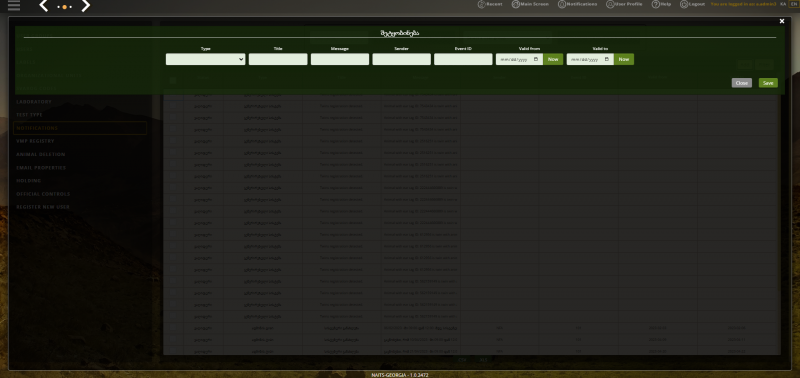Go back with the left arrow

44,6
